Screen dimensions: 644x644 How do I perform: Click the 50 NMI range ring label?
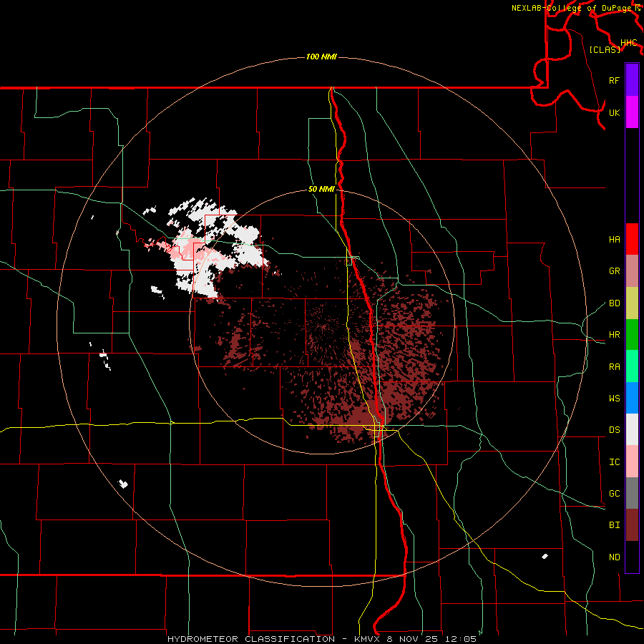coord(321,190)
